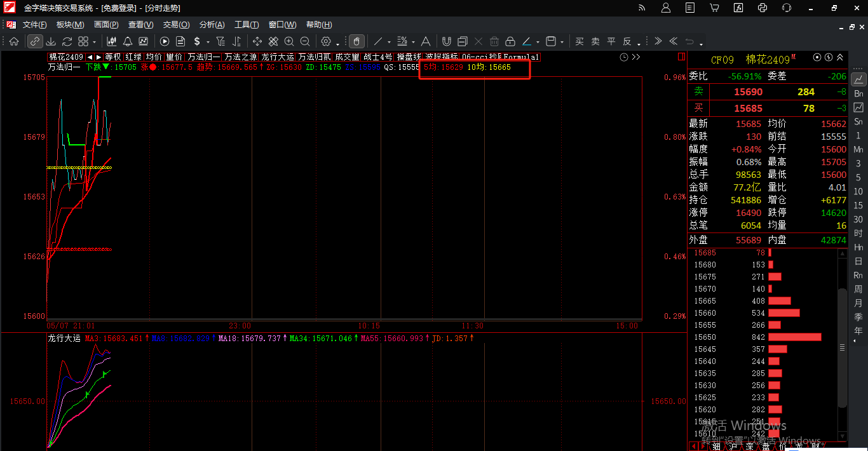Click the bell alert icon
The image size is (868, 451).
pos(128,41)
